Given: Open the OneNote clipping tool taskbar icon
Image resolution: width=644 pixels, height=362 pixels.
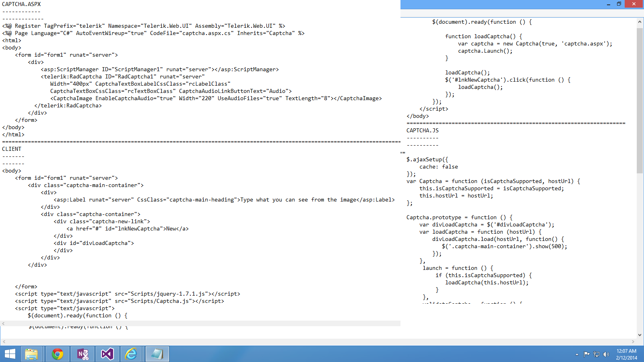Looking at the screenshot, I should point(83,354).
